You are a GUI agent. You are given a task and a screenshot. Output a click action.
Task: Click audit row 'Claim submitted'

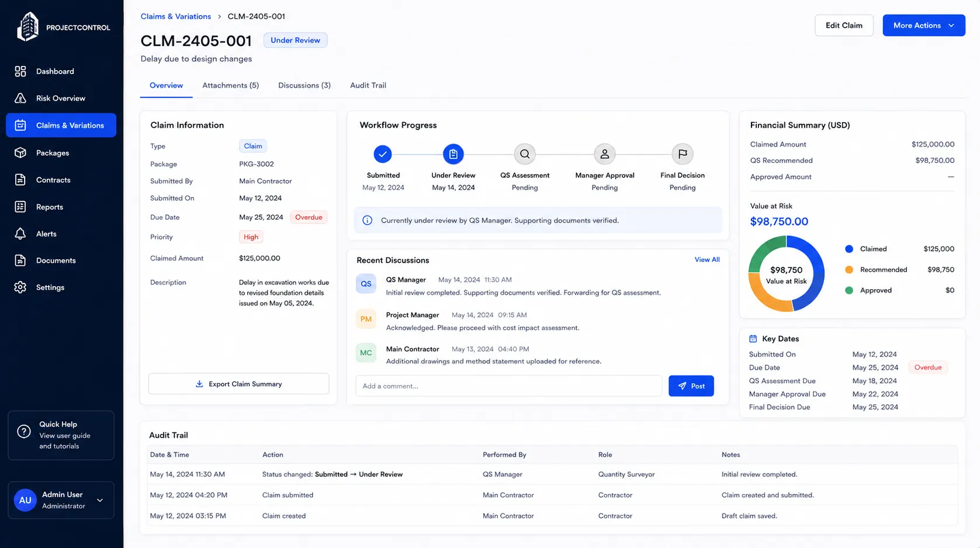tap(552, 495)
